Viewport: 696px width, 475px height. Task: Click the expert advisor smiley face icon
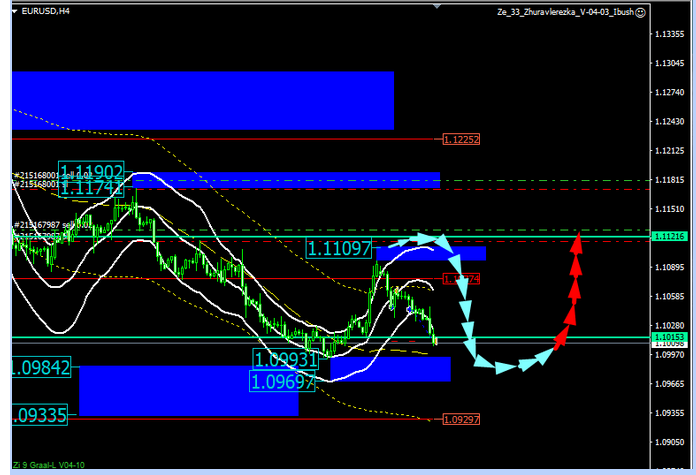tap(641, 12)
